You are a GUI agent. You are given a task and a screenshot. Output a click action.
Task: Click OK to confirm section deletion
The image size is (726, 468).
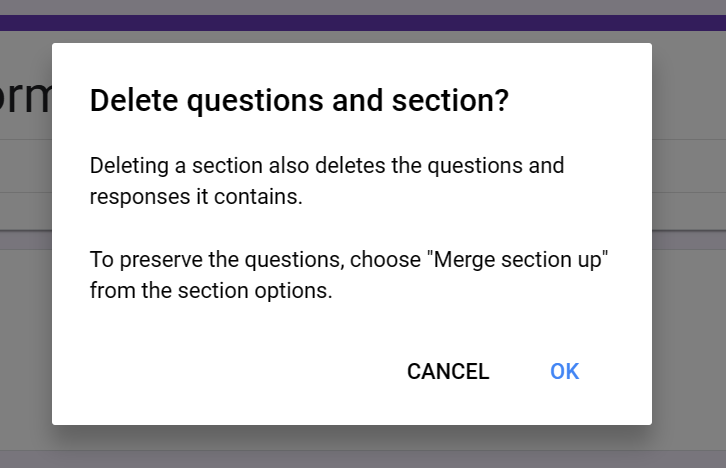pyautogui.click(x=564, y=372)
